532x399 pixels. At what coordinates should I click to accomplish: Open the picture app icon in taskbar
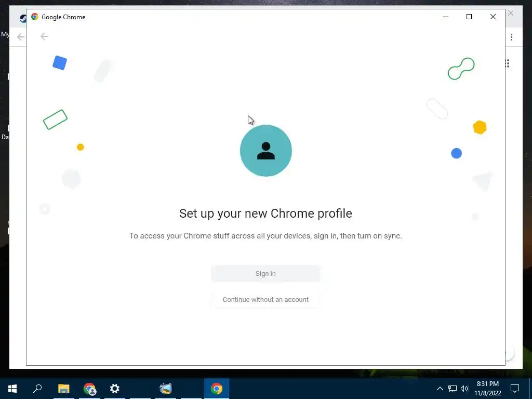[x=166, y=389]
